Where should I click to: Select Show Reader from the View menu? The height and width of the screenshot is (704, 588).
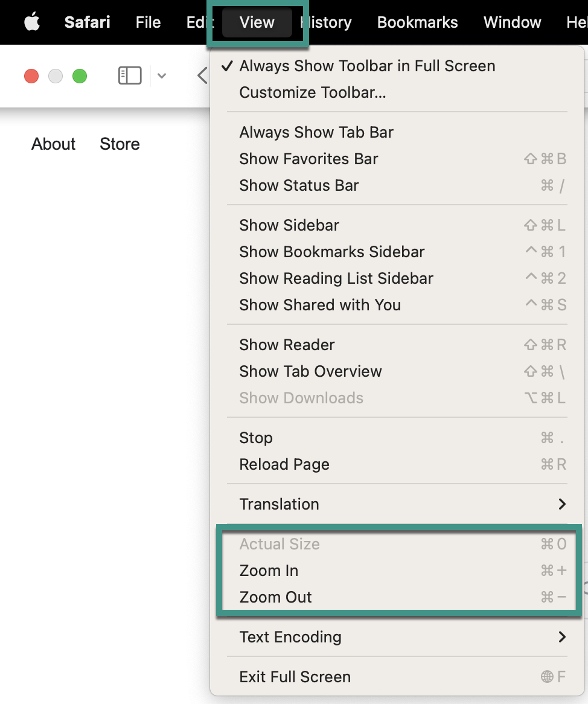(x=287, y=345)
